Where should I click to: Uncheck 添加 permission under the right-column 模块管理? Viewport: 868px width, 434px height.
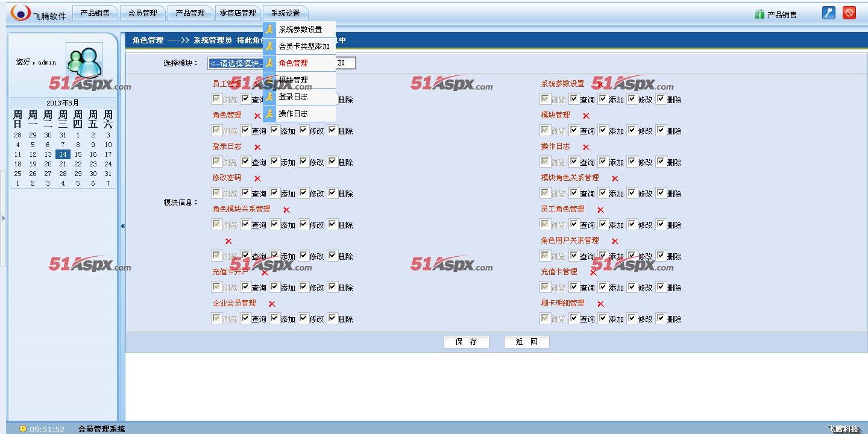(603, 130)
